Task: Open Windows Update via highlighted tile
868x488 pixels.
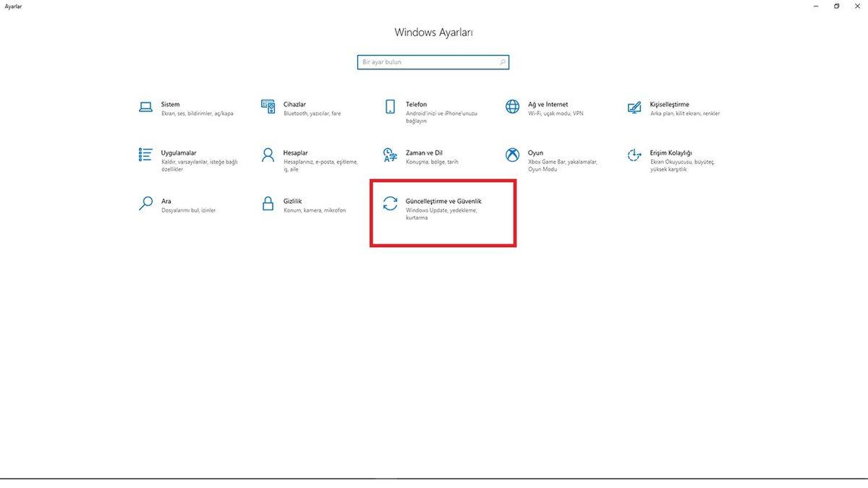Action: coord(443,212)
